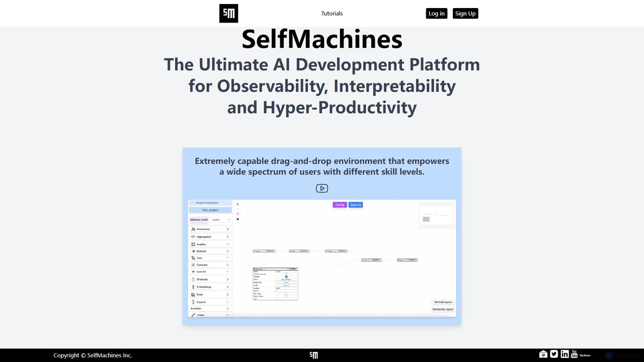Click the SelfMachines SM logo in header
The height and width of the screenshot is (362, 644).
click(228, 14)
